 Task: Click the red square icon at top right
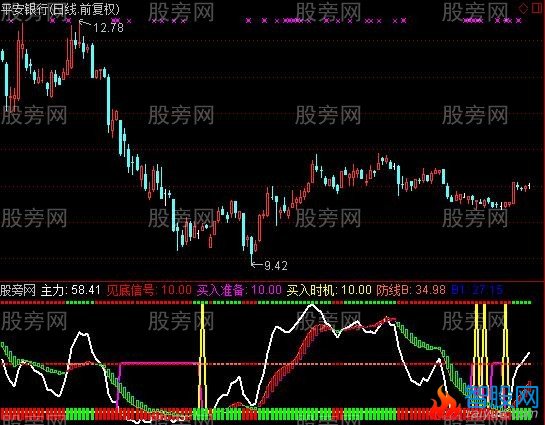(537, 8)
